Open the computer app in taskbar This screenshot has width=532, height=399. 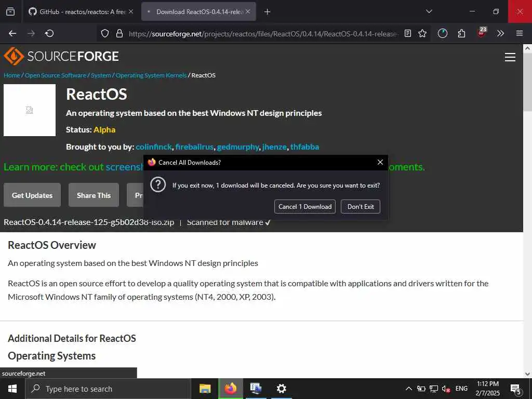(256, 389)
